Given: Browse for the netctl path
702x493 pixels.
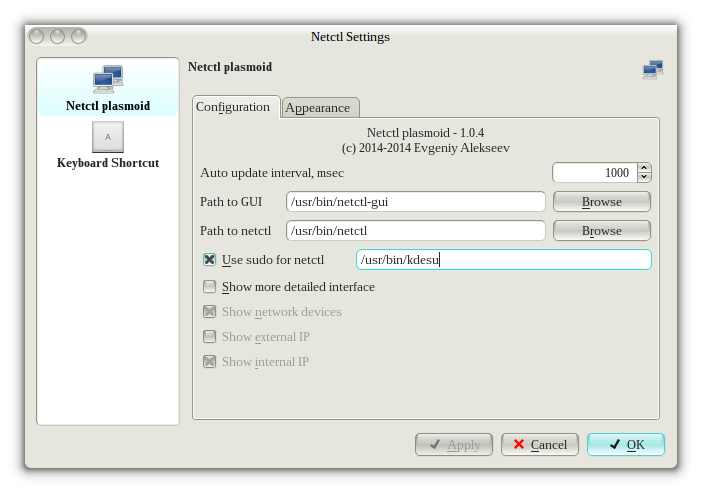Looking at the screenshot, I should click(x=601, y=231).
